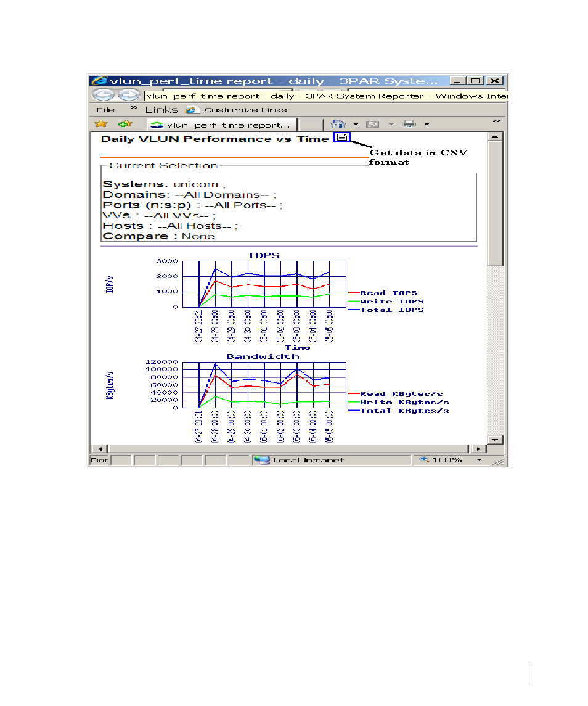Click vertical scrollbar up arrow
The width and height of the screenshot is (588, 706).
click(x=495, y=136)
